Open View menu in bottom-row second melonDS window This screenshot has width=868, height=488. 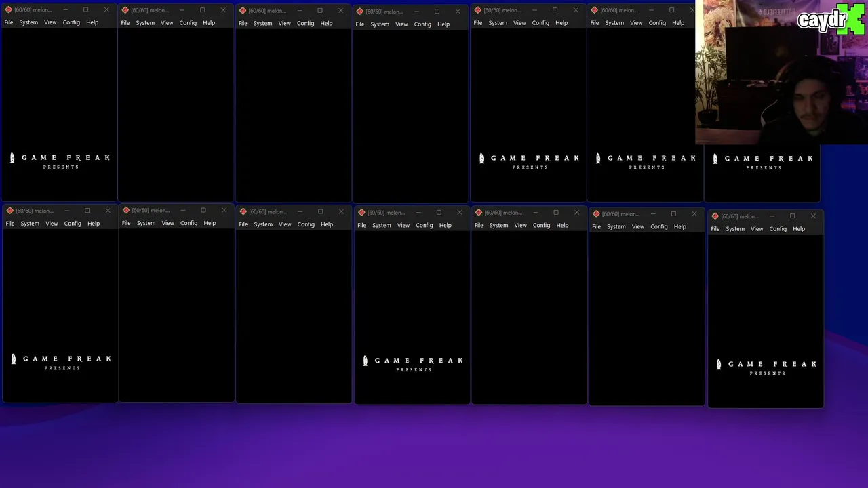click(x=167, y=223)
